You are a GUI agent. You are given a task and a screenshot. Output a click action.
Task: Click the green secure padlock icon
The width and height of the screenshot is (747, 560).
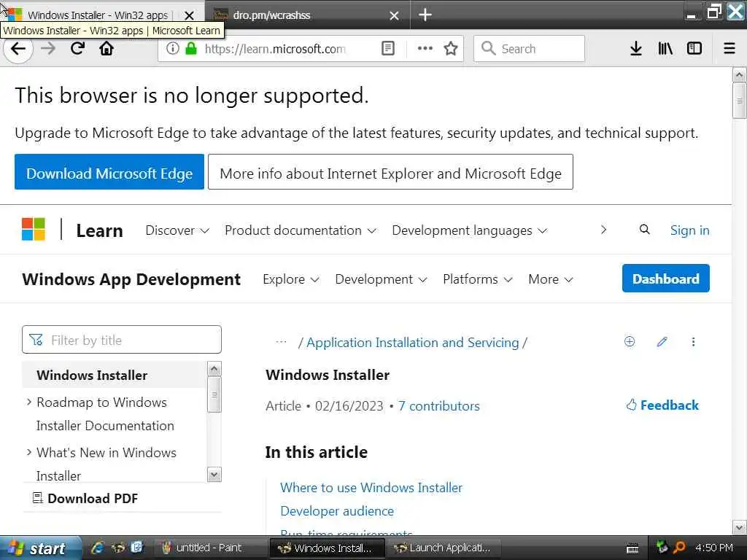[191, 48]
